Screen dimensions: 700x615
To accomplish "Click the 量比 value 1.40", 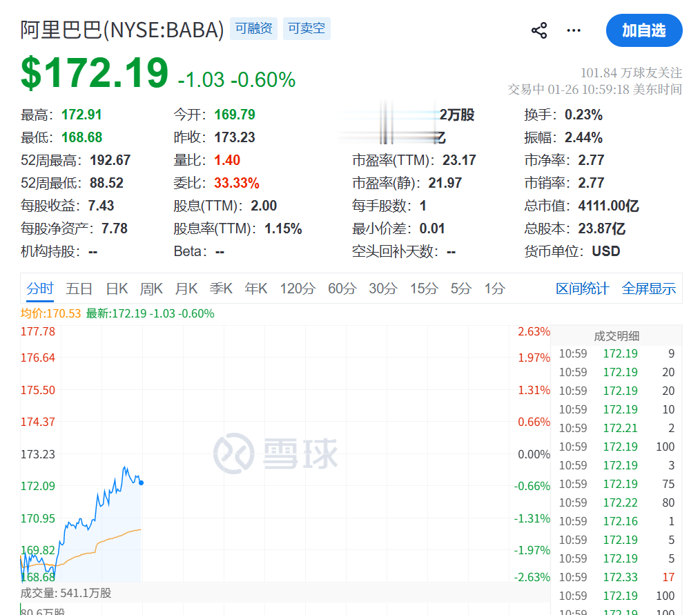I will pos(227,160).
